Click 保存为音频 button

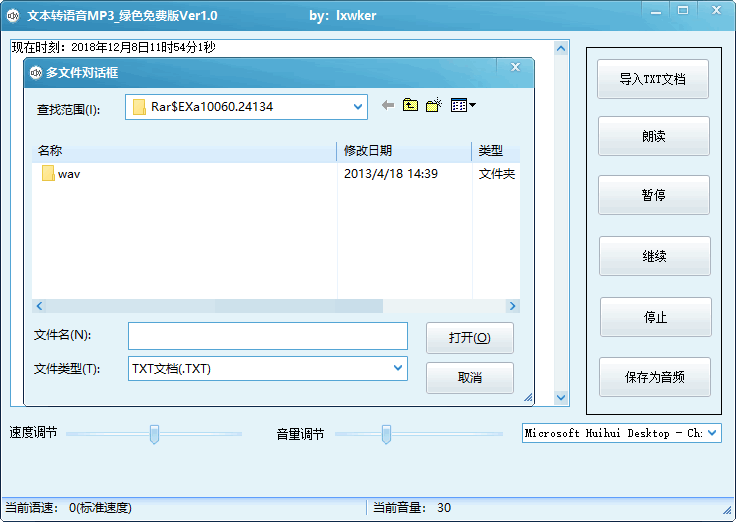[x=654, y=377]
